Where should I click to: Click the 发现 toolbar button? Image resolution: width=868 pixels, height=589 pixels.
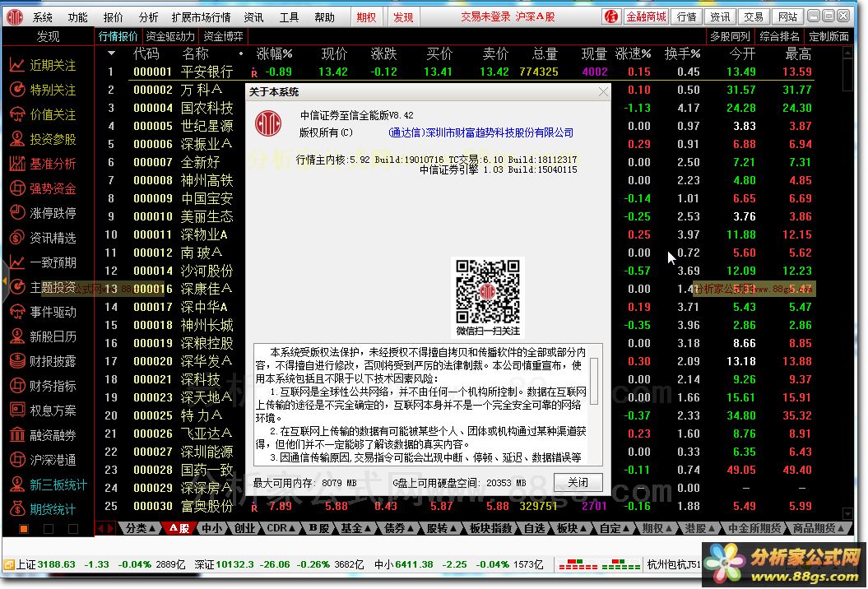coord(403,17)
